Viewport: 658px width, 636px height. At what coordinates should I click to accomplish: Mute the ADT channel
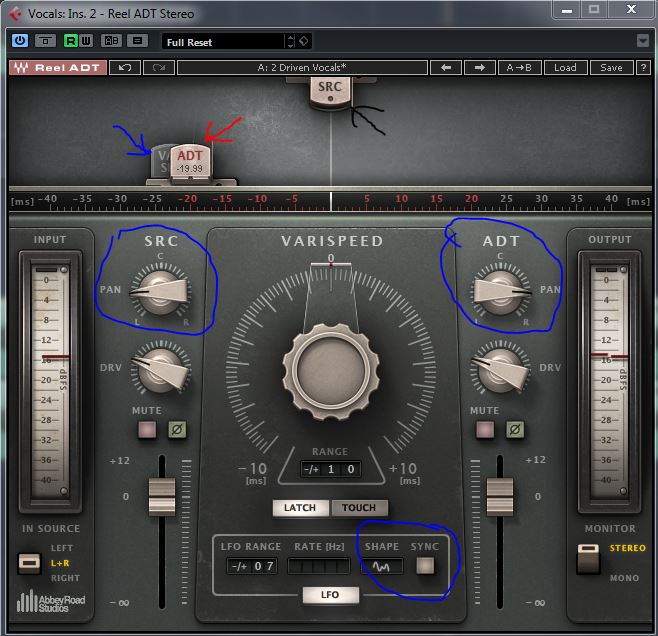tap(485, 430)
